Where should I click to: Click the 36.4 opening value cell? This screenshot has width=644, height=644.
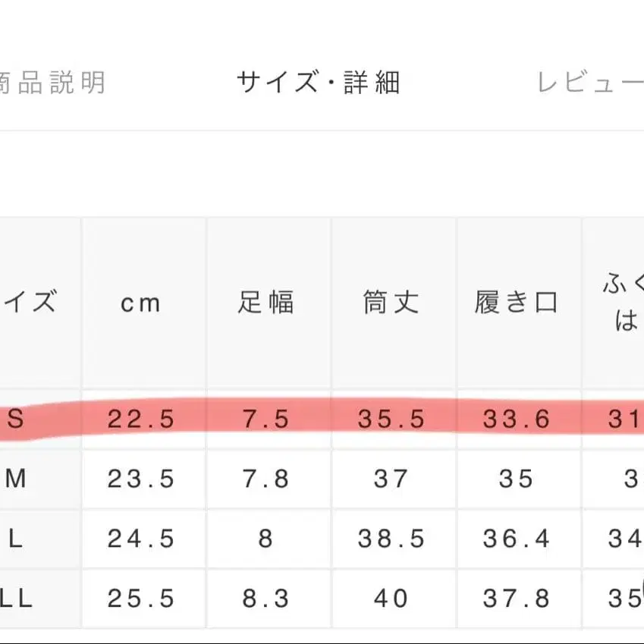click(517, 539)
